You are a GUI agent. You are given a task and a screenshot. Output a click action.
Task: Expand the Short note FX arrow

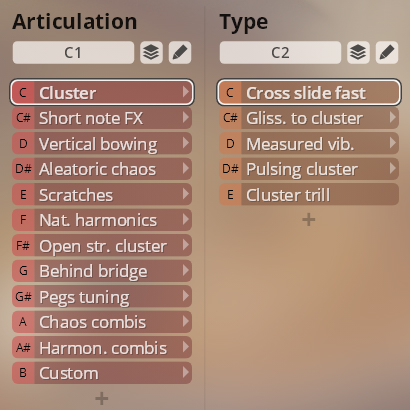(x=186, y=118)
